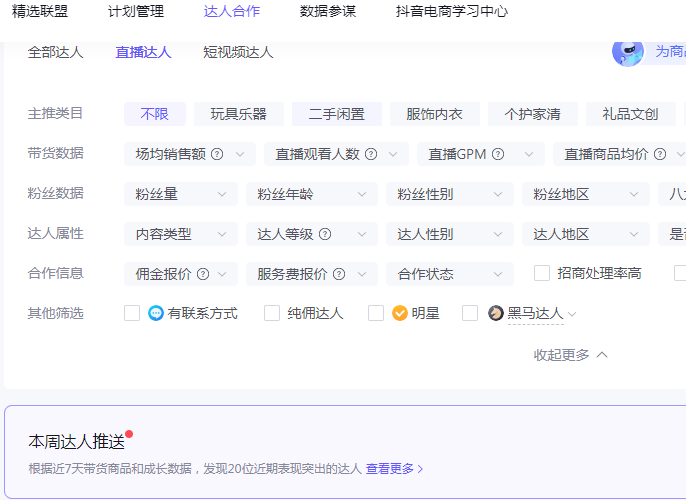Click help icon next to 服务费报价
Viewport: 686px width, 500px height.
338,274
